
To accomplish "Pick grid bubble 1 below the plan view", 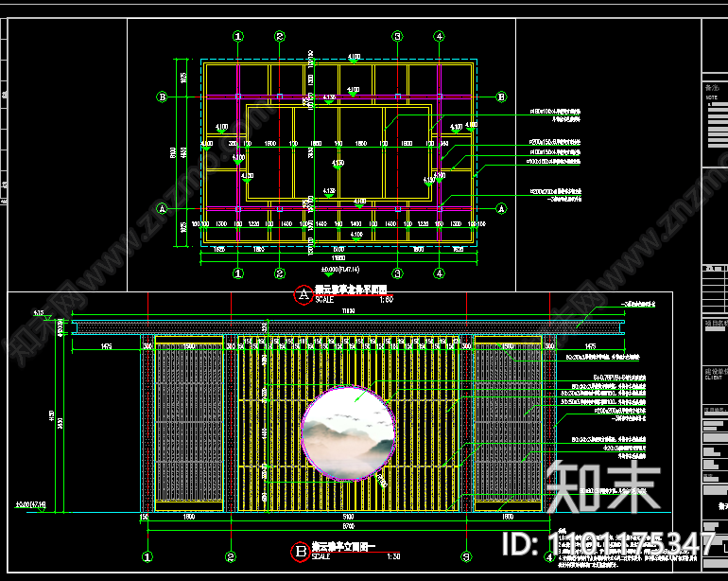I will [x=237, y=273].
